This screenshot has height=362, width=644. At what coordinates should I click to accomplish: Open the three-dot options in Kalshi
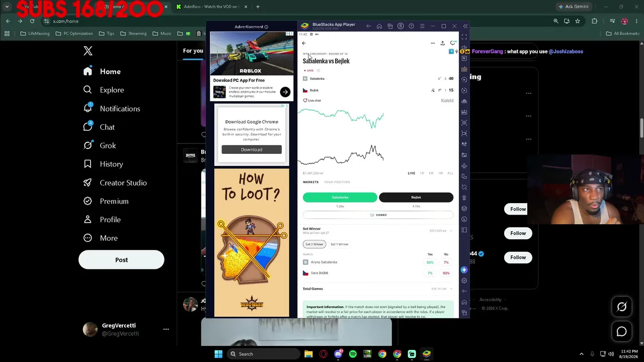[433, 43]
